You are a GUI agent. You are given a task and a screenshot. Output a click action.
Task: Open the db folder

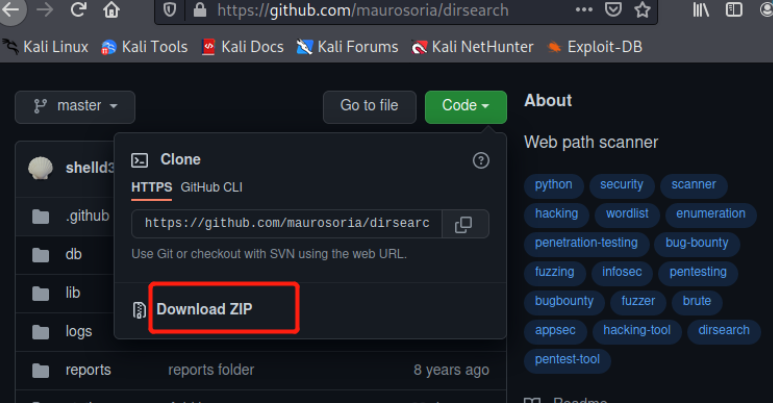73,255
